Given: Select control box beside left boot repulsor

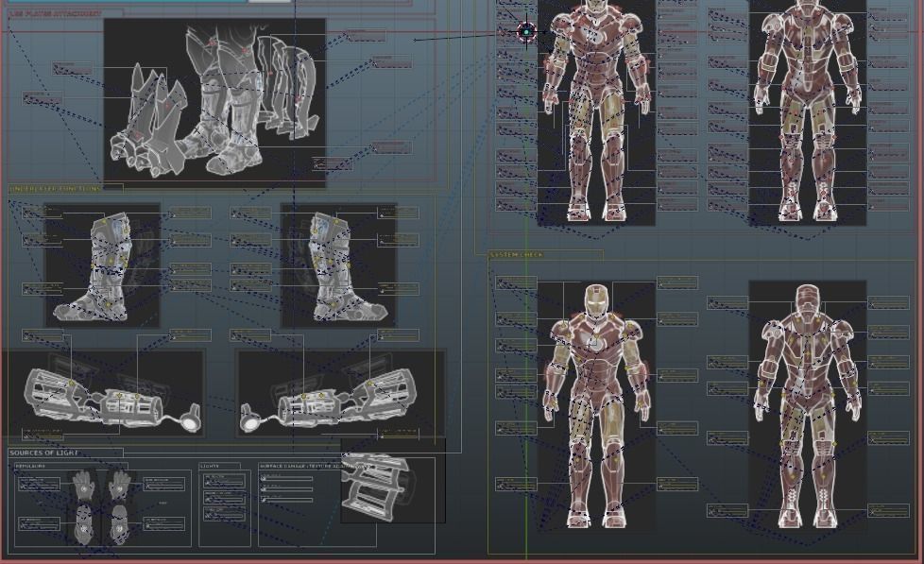Looking at the screenshot, I should coord(39,523).
